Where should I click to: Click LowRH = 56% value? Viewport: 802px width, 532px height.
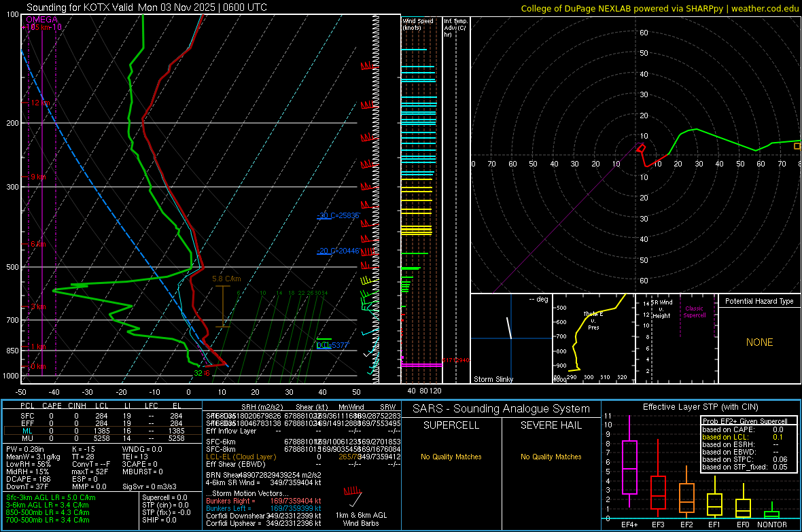[29, 464]
